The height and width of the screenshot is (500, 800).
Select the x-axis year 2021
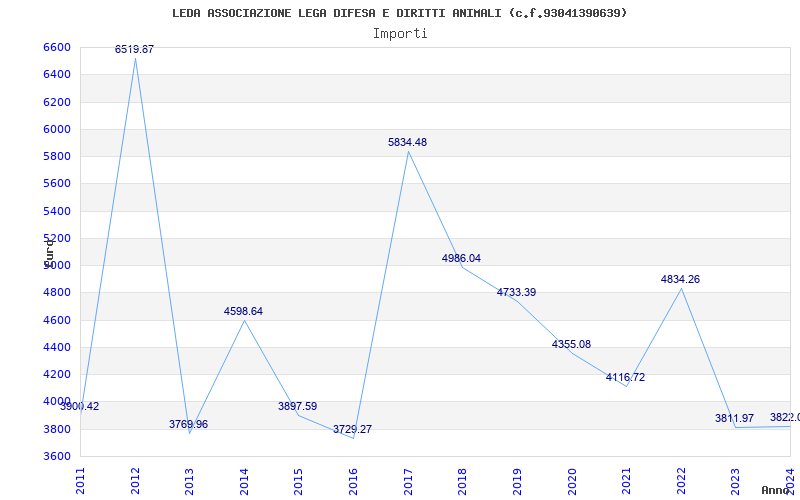[x=626, y=481]
